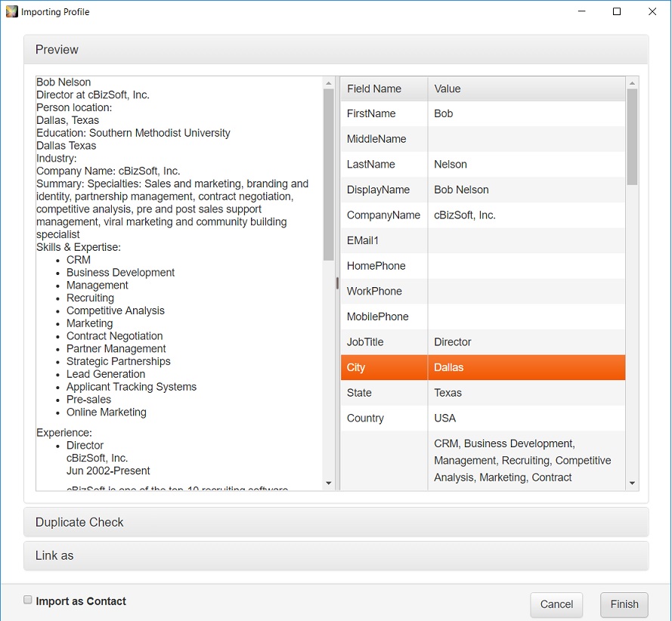The width and height of the screenshot is (672, 621).
Task: Click 'Director at cBizSoft, Inc.' line
Action: (x=92, y=94)
